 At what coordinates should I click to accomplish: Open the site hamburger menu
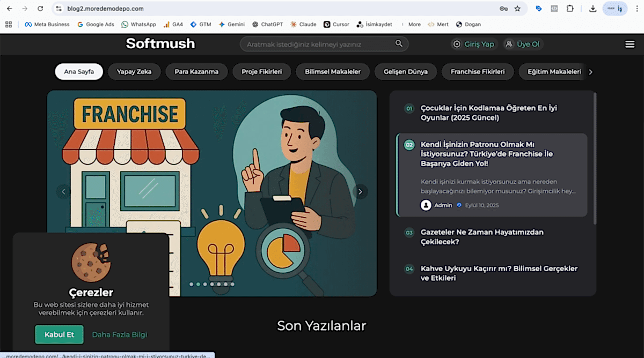tap(630, 44)
